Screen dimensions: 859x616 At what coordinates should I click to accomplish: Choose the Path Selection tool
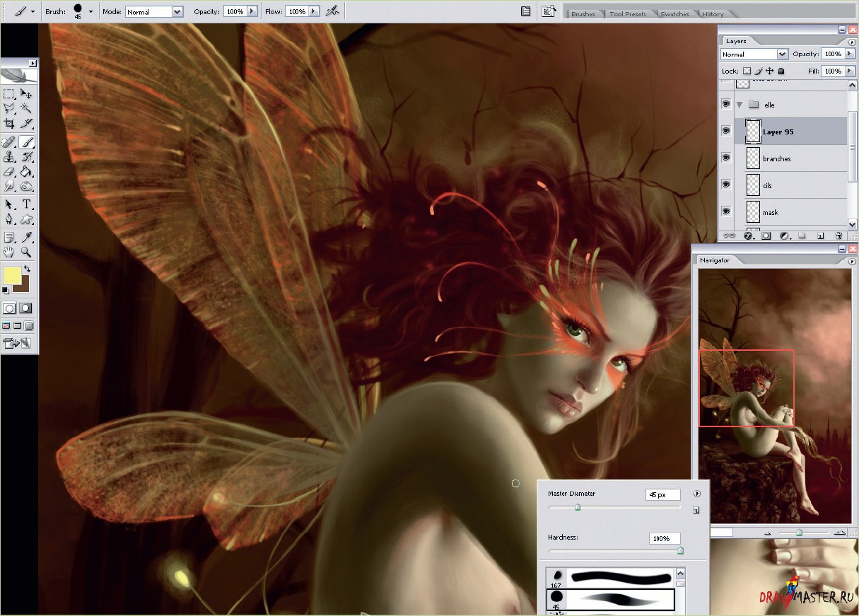click(x=9, y=204)
